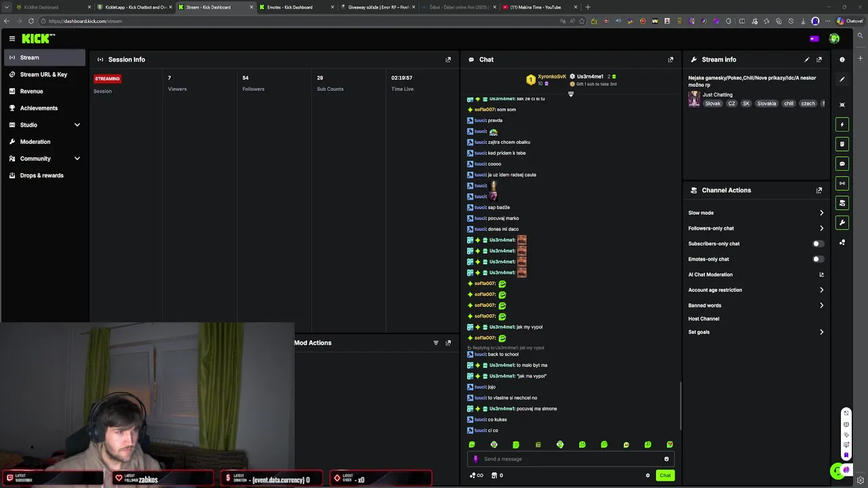Focus the Send a message field

(570, 459)
